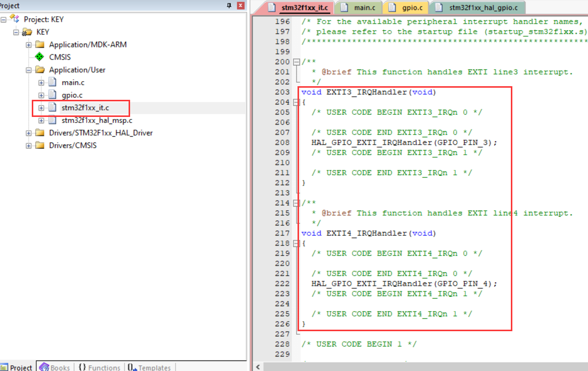Image resolution: width=588 pixels, height=371 pixels.
Task: Click the file icon beside gpio.c
Action: click(53, 95)
